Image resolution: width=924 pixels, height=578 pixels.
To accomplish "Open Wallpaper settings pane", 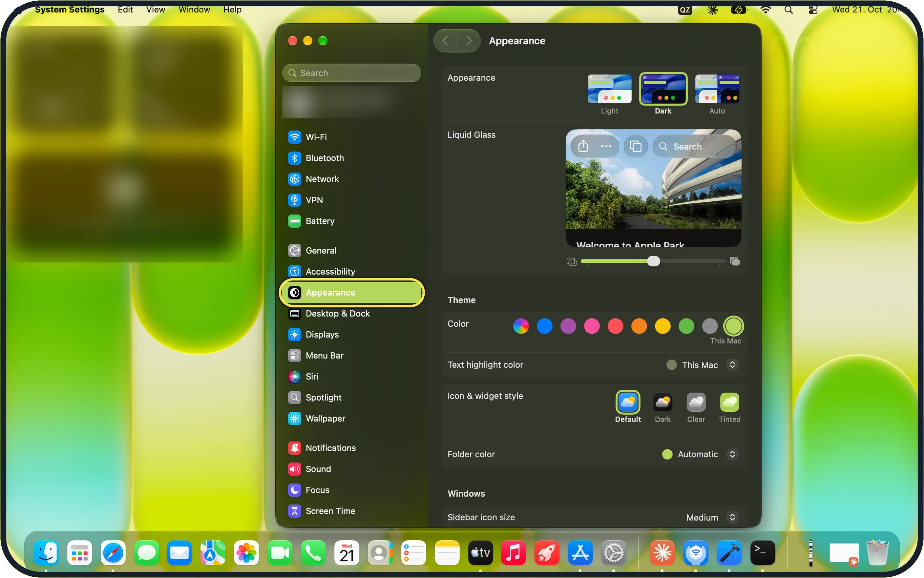I will click(351, 419).
